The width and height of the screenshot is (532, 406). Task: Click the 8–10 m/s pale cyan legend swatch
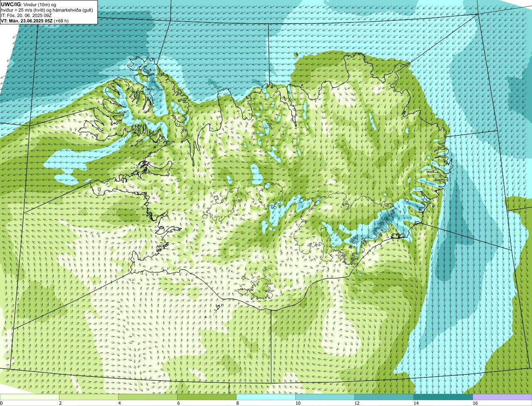tap(266, 397)
